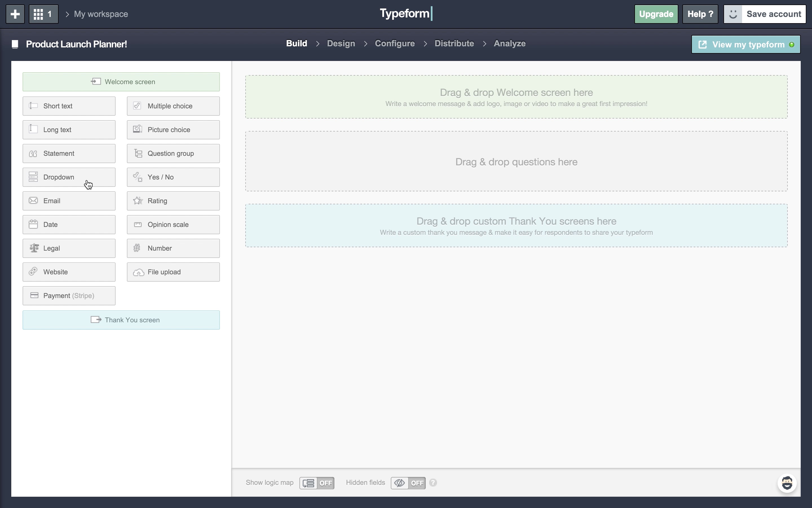Switch to the Configure tab

[395, 43]
